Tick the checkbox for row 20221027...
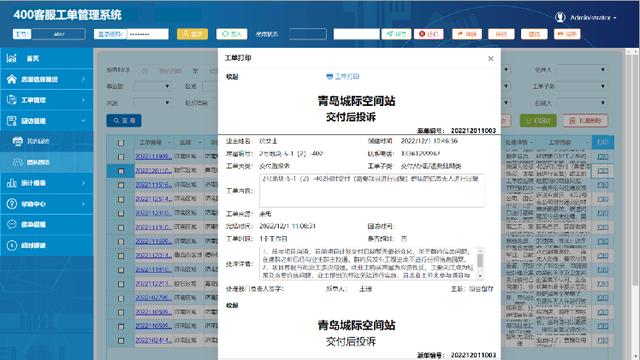 click(121, 298)
